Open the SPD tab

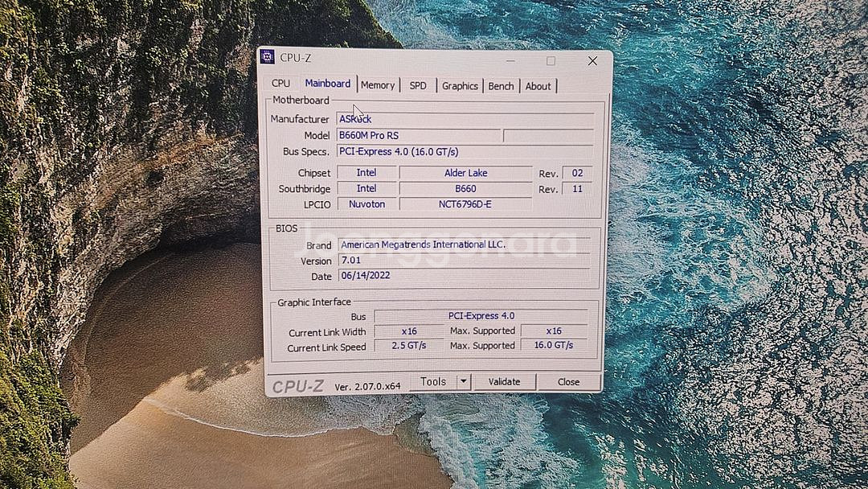click(x=418, y=85)
